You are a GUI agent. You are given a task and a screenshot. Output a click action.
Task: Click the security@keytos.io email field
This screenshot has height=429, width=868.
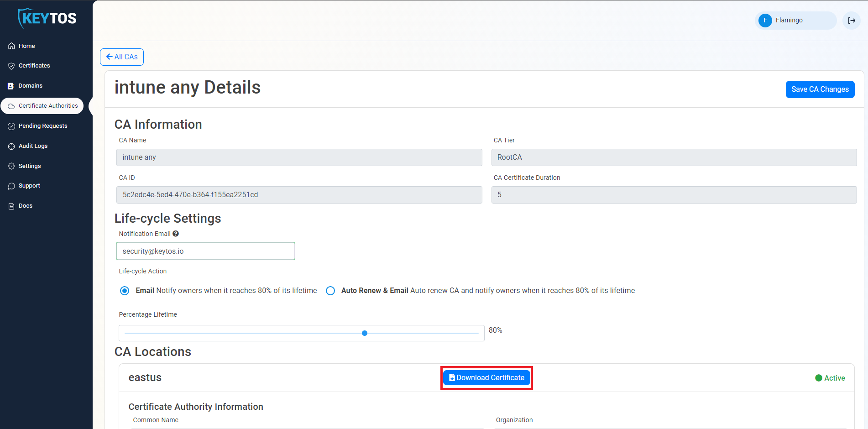pyautogui.click(x=205, y=251)
